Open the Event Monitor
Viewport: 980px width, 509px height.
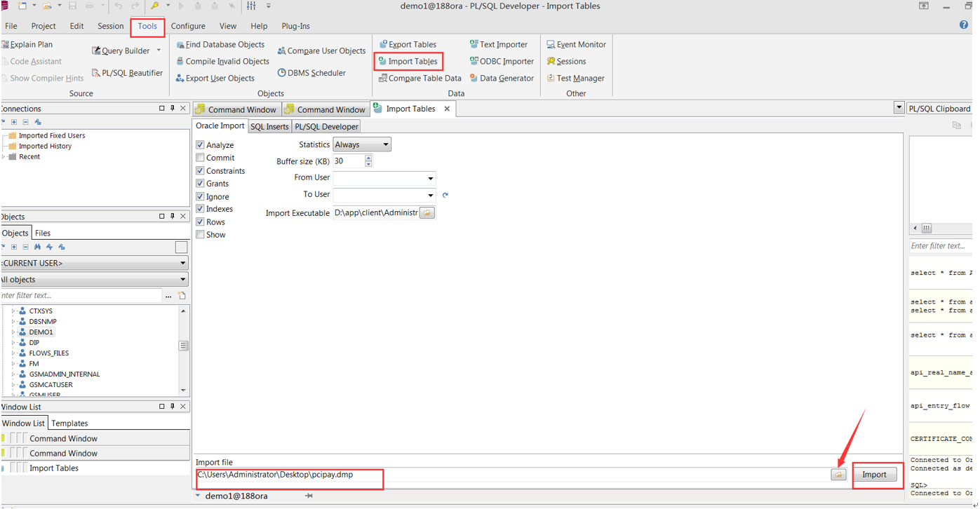(x=576, y=44)
